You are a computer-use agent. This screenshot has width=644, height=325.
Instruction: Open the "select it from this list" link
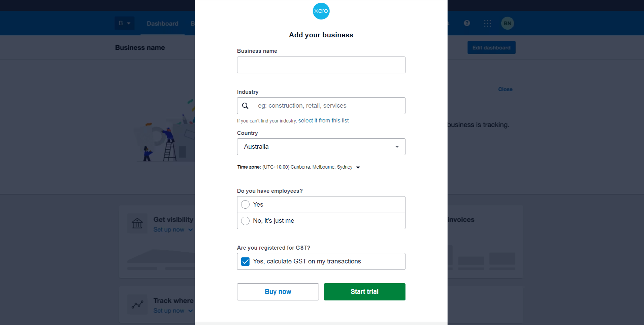coord(323,120)
